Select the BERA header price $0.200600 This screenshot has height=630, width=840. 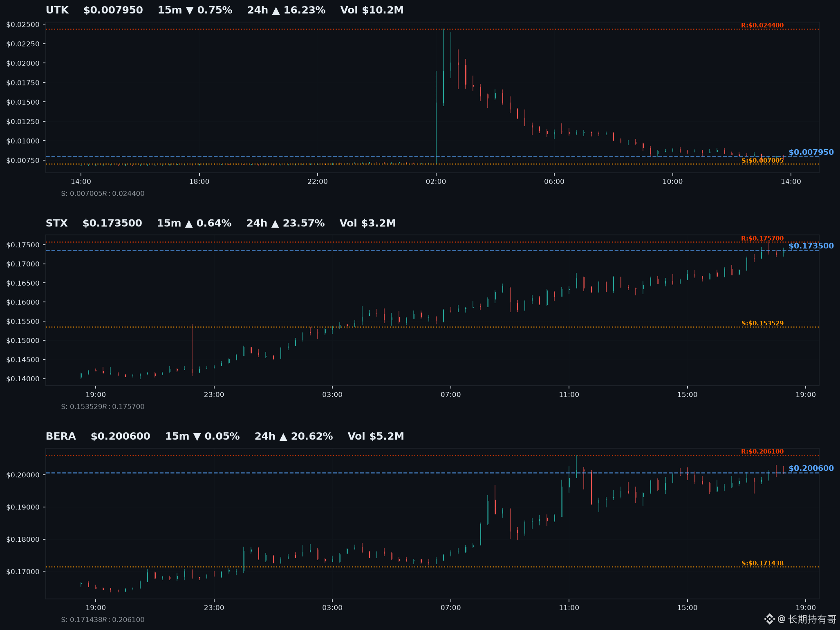(x=121, y=436)
